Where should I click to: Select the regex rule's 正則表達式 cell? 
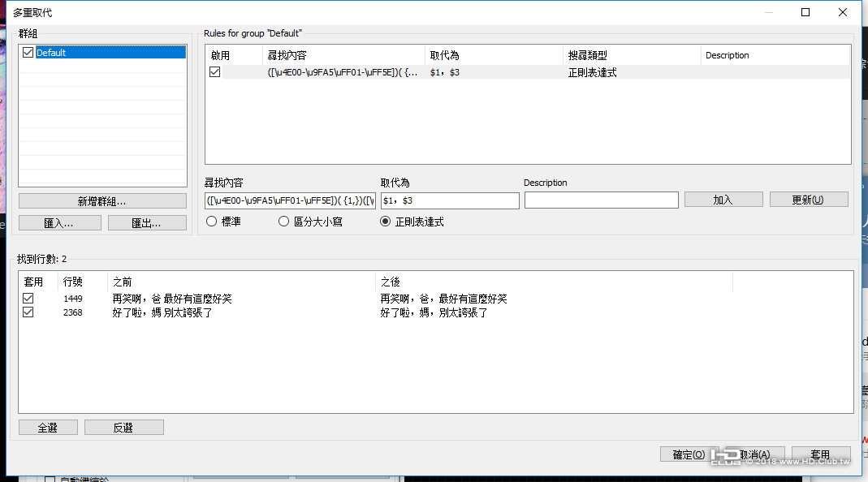(592, 72)
